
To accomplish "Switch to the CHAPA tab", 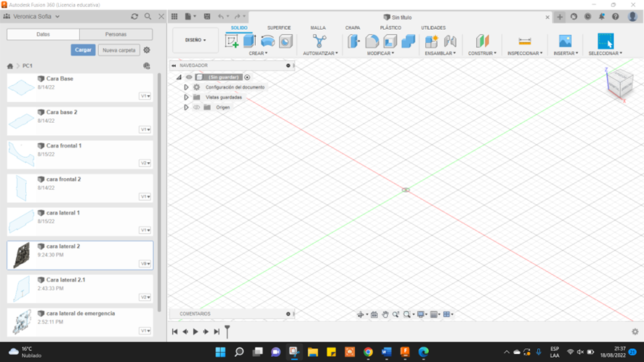I will [353, 28].
